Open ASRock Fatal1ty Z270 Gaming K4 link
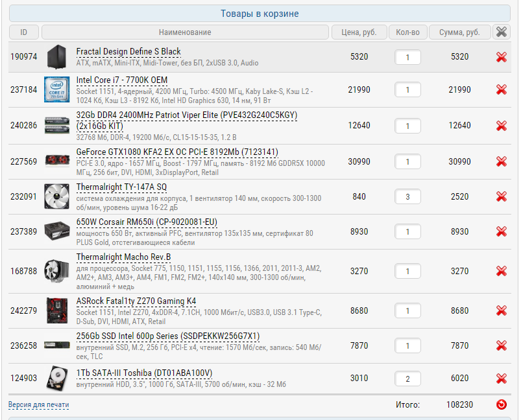The image size is (521, 420). point(136,301)
